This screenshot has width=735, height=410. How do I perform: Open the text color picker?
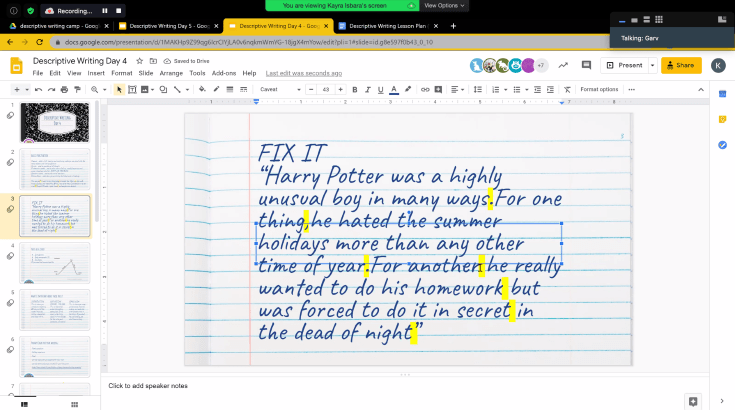(x=393, y=89)
